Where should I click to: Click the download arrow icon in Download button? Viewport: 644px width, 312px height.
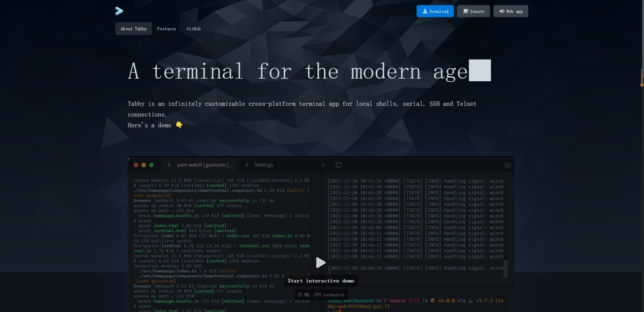(425, 11)
